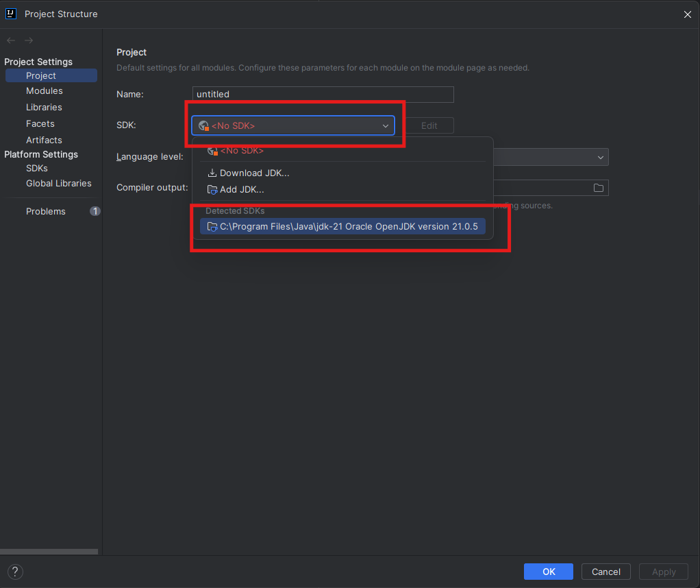Click the Problems count badge
This screenshot has width=700, height=588.
[x=95, y=211]
